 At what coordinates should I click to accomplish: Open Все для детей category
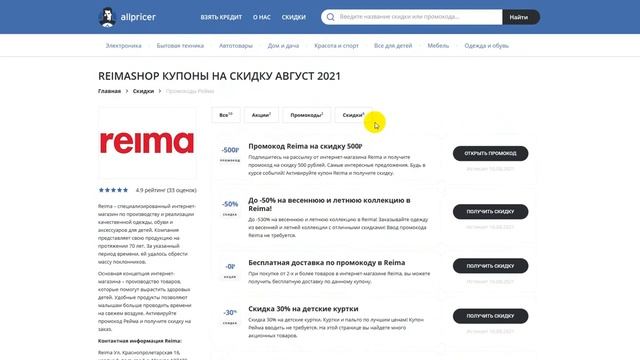(x=393, y=46)
